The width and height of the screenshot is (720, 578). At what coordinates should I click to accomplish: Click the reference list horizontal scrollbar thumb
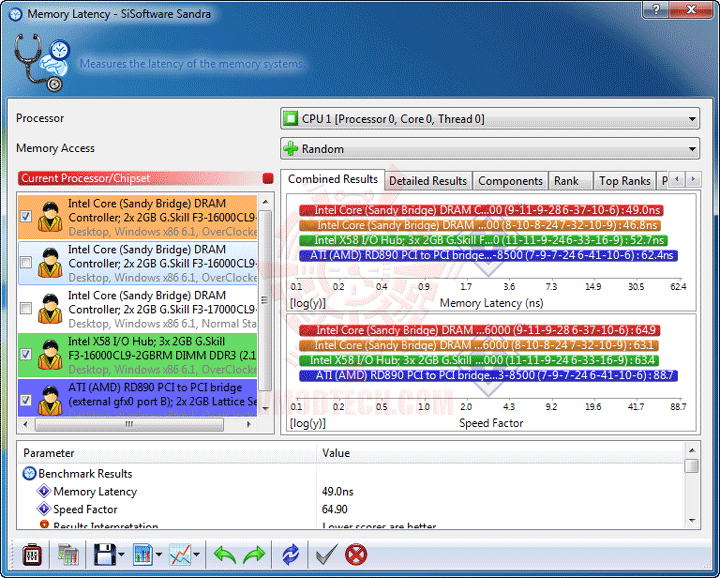pos(129,425)
